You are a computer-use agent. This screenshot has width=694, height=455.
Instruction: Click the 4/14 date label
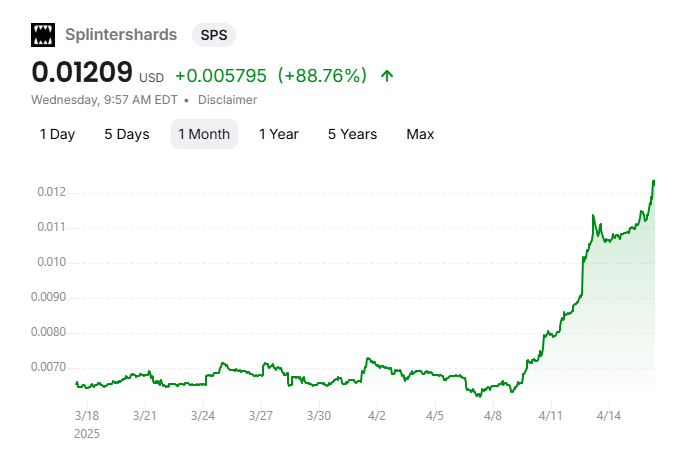609,416
